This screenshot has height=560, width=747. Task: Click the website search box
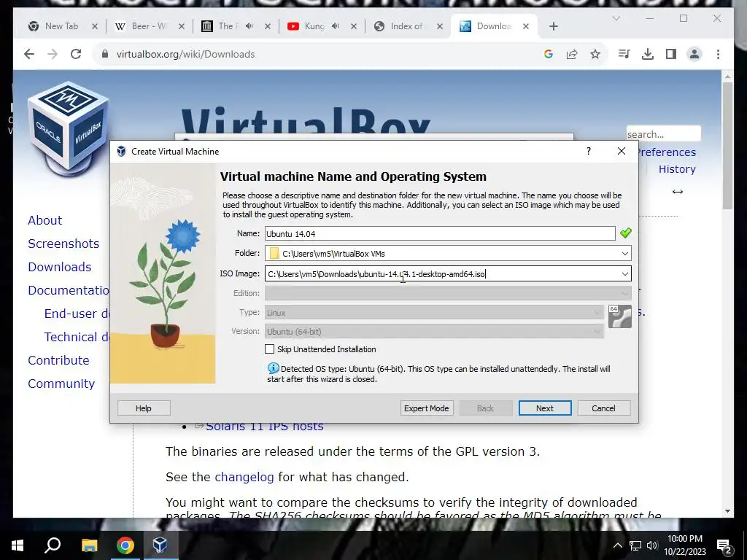(x=663, y=134)
